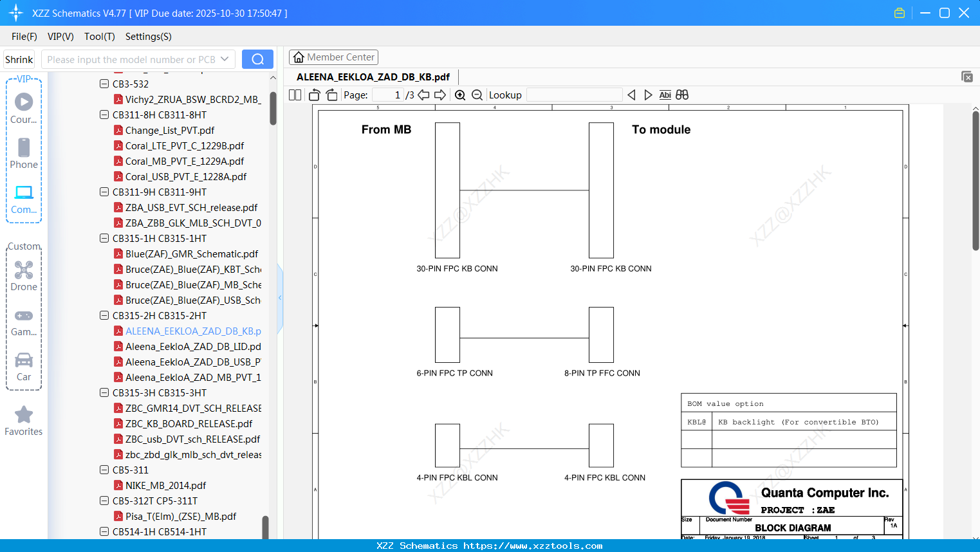Image resolution: width=980 pixels, height=552 pixels.
Task: Click the XZZ Schematics app logo
Action: [x=15, y=13]
